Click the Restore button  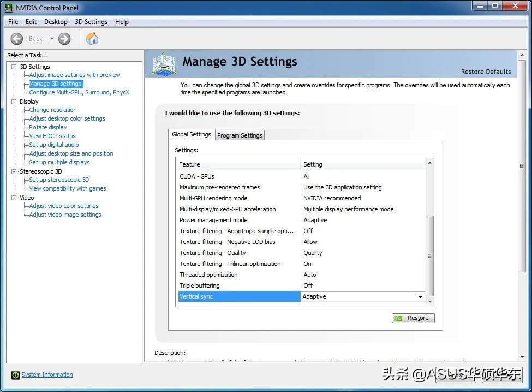pos(413,318)
